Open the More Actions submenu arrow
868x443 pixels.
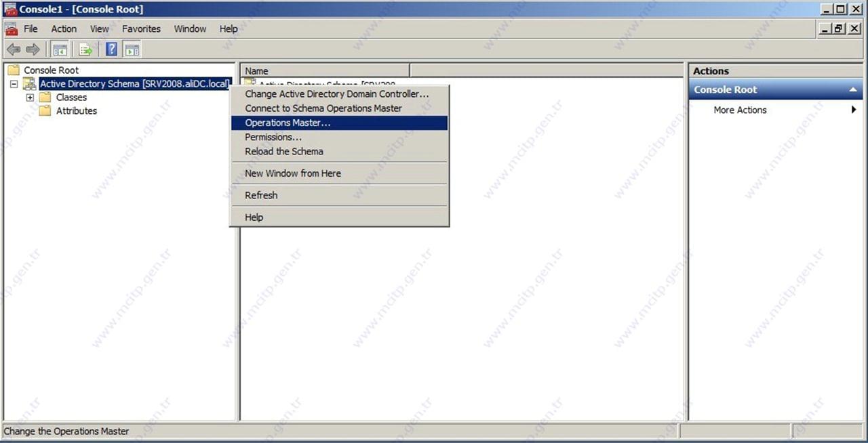[x=854, y=110]
